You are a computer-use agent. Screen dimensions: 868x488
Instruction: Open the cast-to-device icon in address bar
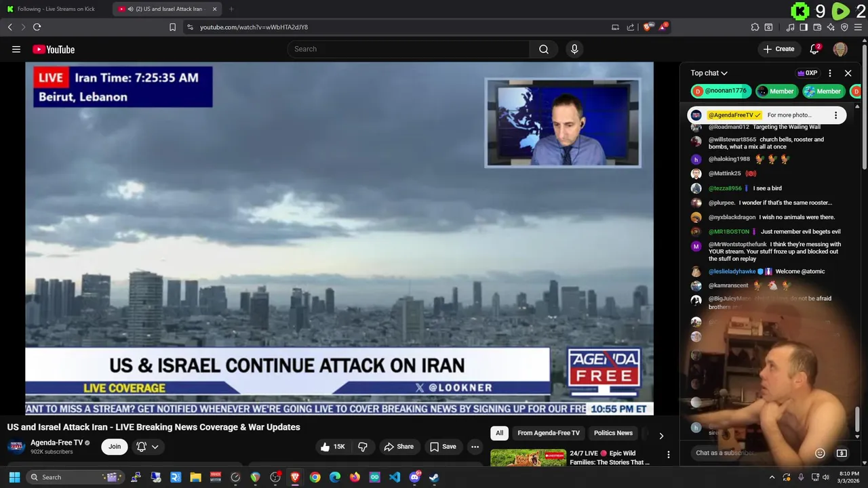(615, 27)
